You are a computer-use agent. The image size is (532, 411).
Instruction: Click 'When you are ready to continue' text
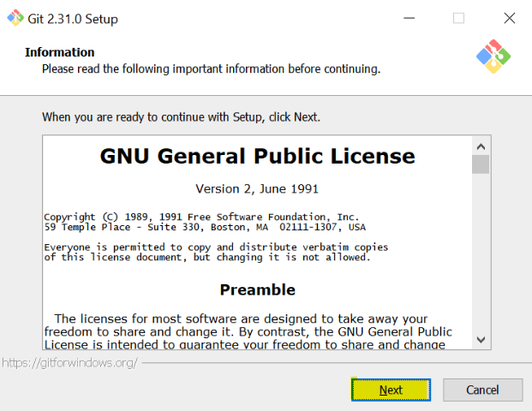[x=181, y=117]
